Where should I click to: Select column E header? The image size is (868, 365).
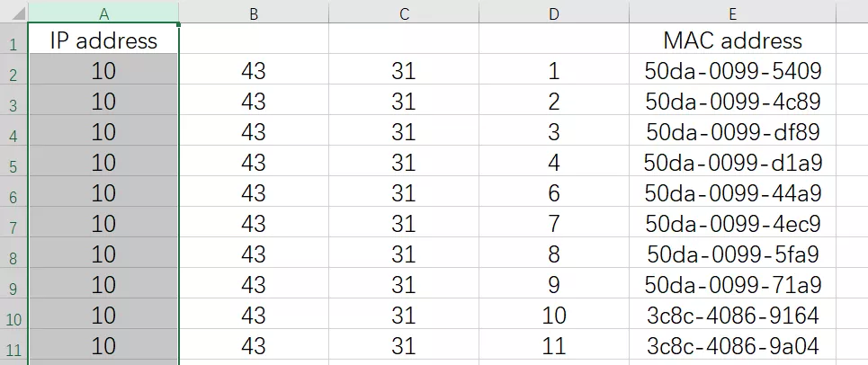[733, 13]
